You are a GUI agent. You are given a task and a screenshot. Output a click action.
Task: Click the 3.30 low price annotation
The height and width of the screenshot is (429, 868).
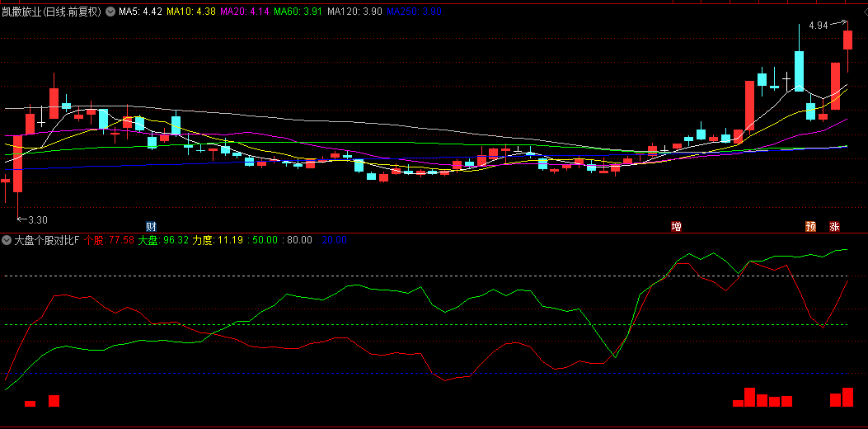point(38,219)
